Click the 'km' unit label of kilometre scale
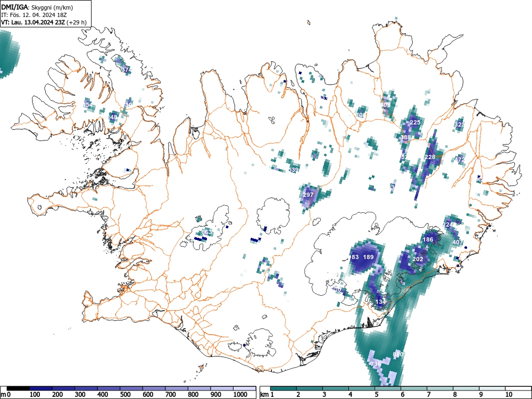This screenshot has height=399, width=532. coord(265,395)
